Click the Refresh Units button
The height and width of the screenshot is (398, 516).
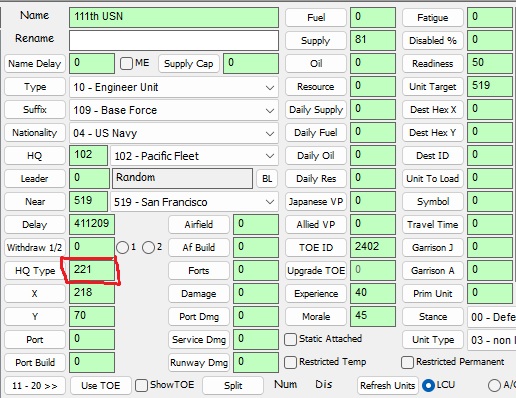(387, 386)
